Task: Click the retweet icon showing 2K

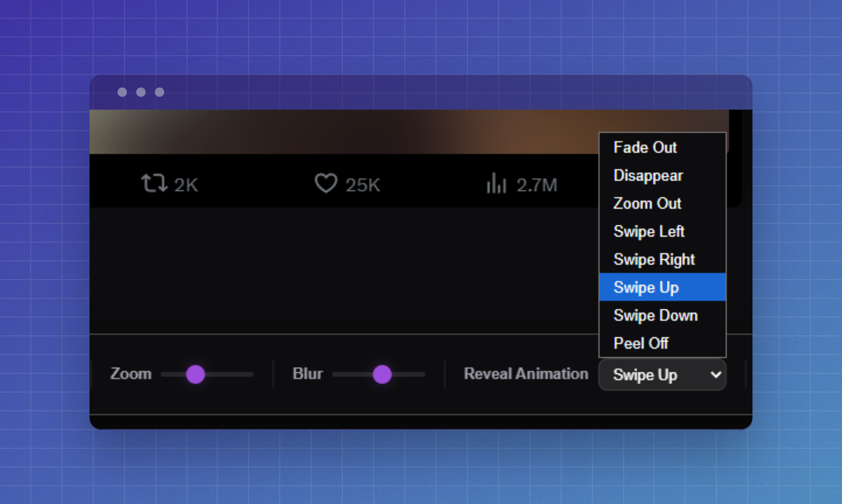Action: 155,184
